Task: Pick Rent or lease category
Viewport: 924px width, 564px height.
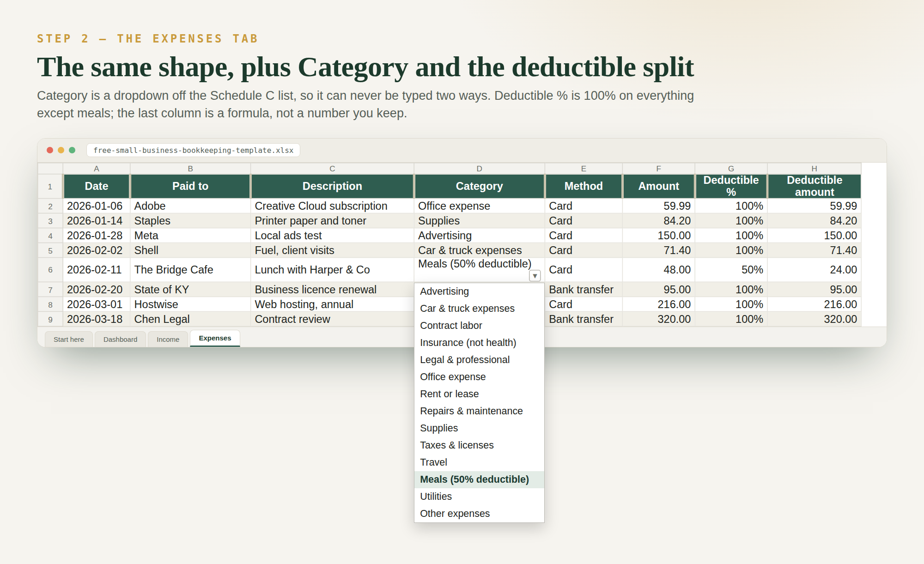Action: point(479,394)
